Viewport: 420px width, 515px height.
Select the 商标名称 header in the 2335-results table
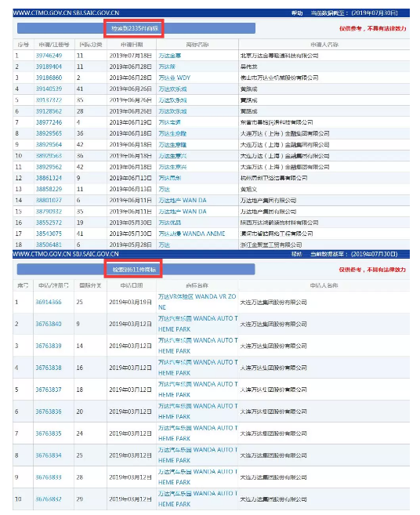pos(197,45)
